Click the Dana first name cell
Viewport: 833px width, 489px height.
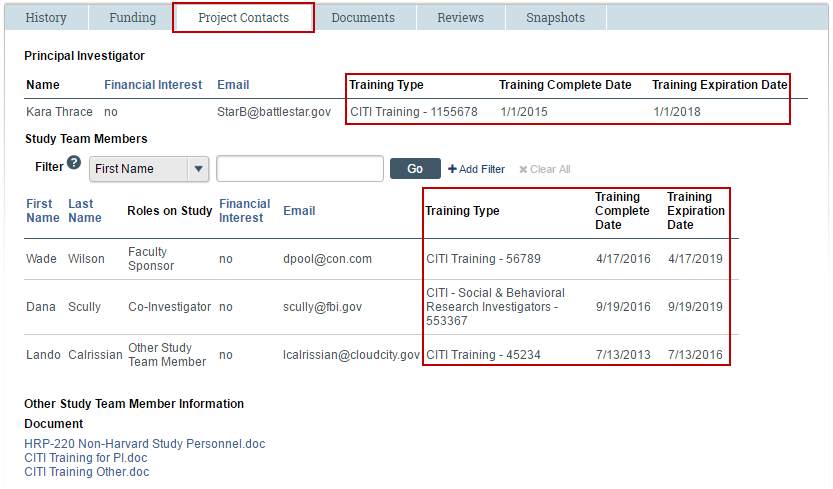41,307
